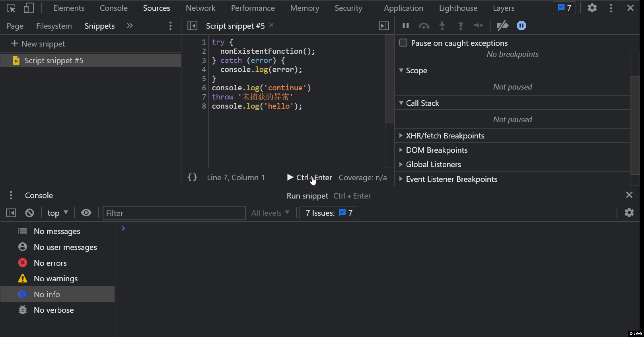
Task: Open the 7 messages issues badge
Action: coord(564,8)
